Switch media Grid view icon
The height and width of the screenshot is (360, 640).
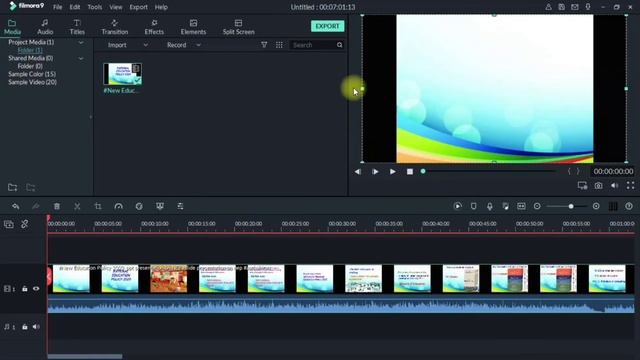click(279, 45)
